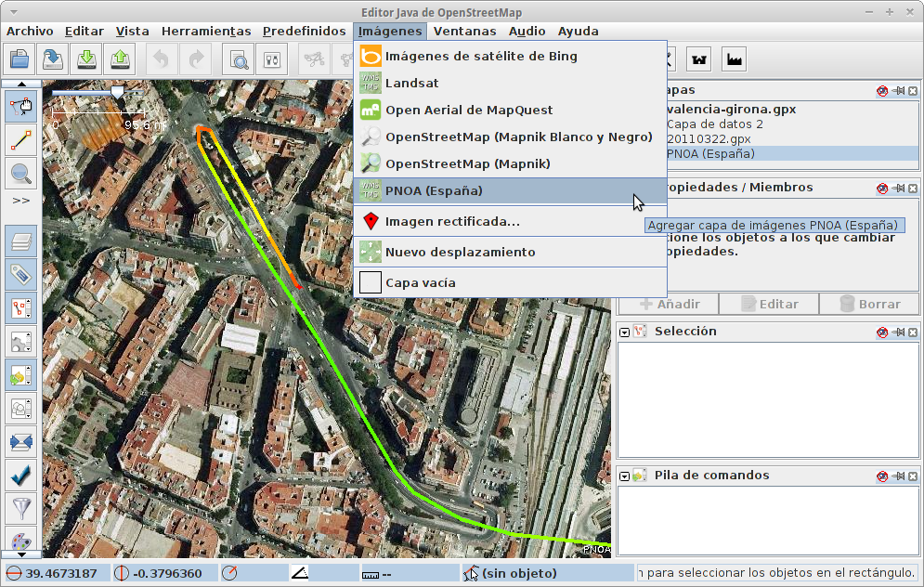Toggle the layers panel button in sidebar
Screen dimensions: 924x587
pyautogui.click(x=21, y=242)
